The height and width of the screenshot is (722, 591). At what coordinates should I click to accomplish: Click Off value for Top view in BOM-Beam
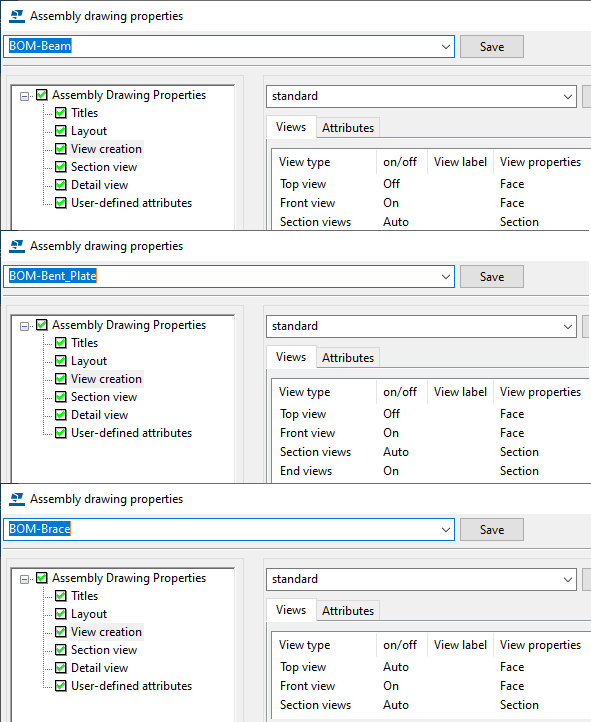point(391,184)
